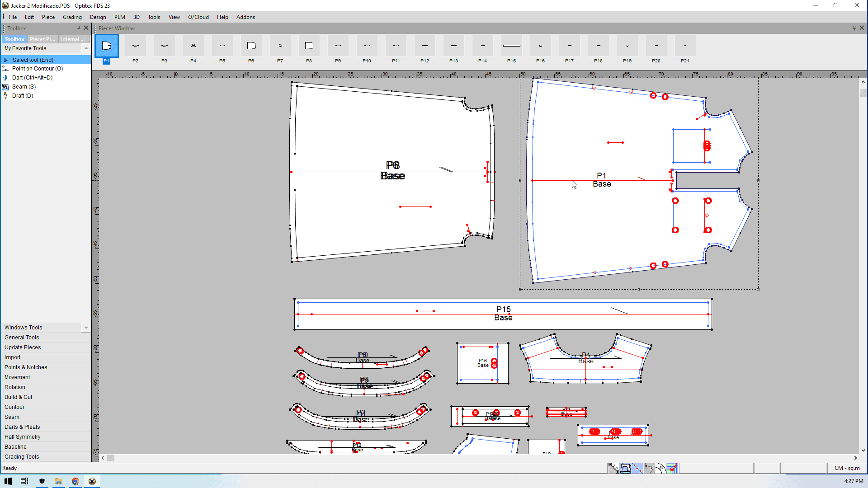Viewport: 868px width, 488px height.
Task: Open Chrome from the taskbar
Action: pyautogui.click(x=75, y=481)
